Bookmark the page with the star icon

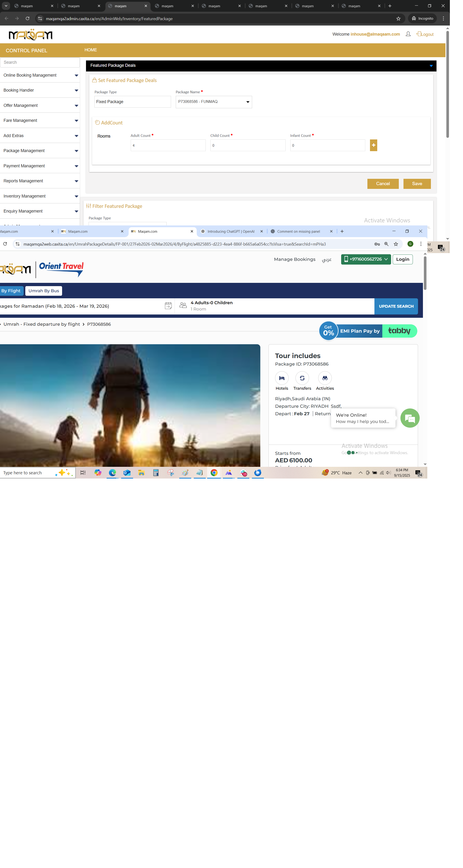point(398,19)
